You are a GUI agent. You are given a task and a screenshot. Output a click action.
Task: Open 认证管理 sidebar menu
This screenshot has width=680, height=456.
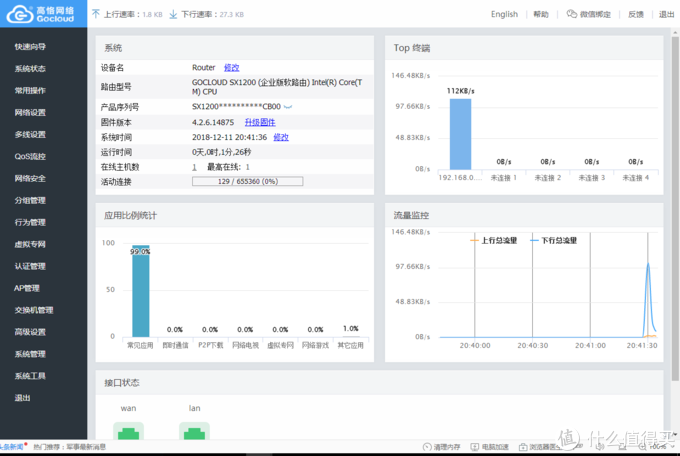click(x=30, y=266)
